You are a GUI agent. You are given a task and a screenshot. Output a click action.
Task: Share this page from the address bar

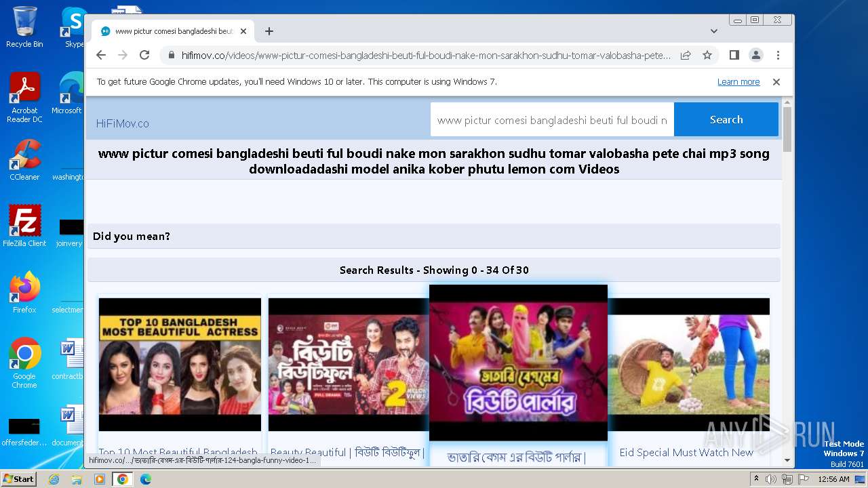pos(686,55)
